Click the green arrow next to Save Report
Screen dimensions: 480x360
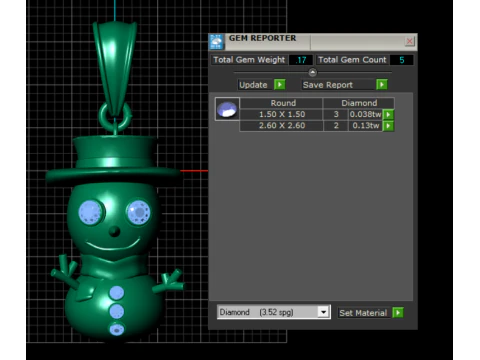tap(382, 85)
